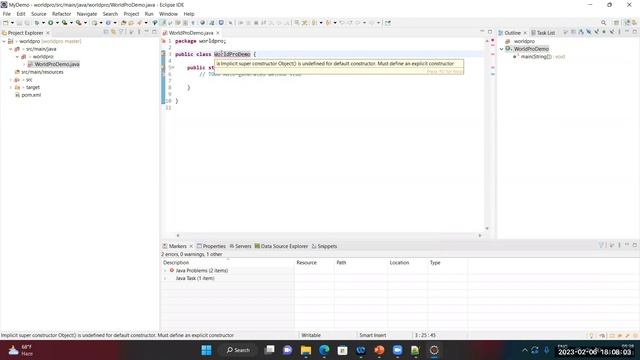Toggle Hide Static Members in Outline toolbar
The image size is (640, 360).
point(596,32)
